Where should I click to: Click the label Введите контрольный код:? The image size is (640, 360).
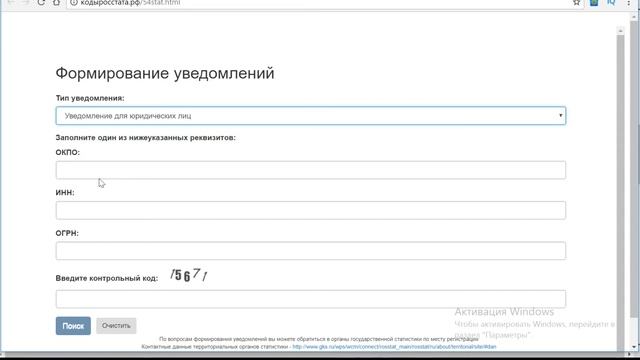pyautogui.click(x=107, y=278)
